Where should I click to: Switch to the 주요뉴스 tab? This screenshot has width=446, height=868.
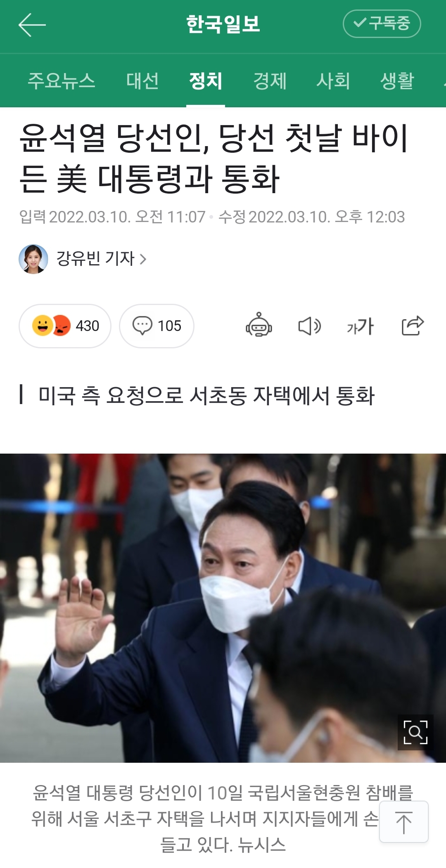point(62,81)
